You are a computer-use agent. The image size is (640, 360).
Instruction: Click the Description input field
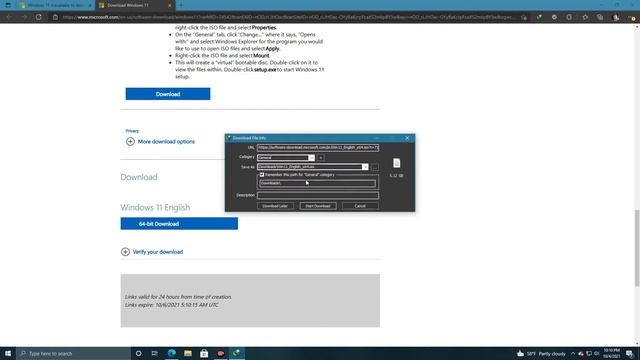(x=318, y=196)
